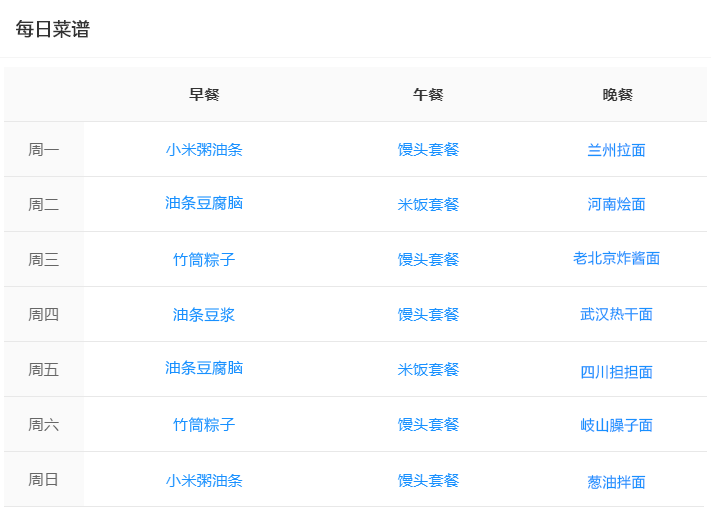Click the 岐山臊子面 dinner link
Viewport: 711px width, 510px height.
(x=616, y=425)
